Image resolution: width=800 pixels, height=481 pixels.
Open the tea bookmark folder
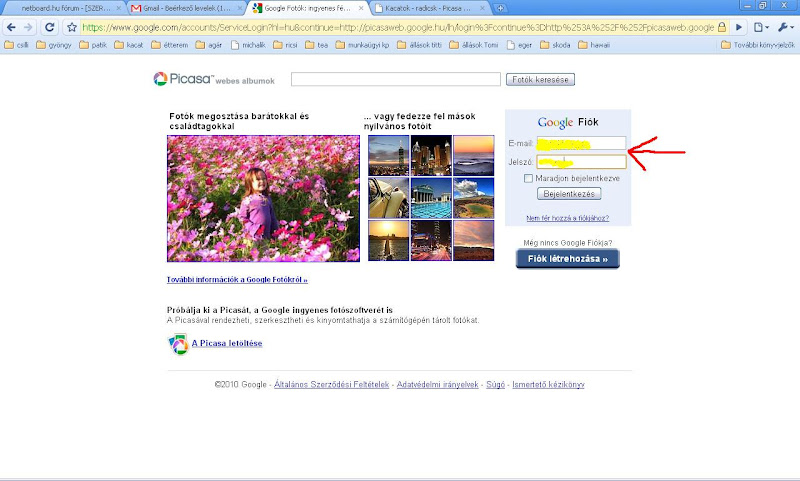point(317,45)
